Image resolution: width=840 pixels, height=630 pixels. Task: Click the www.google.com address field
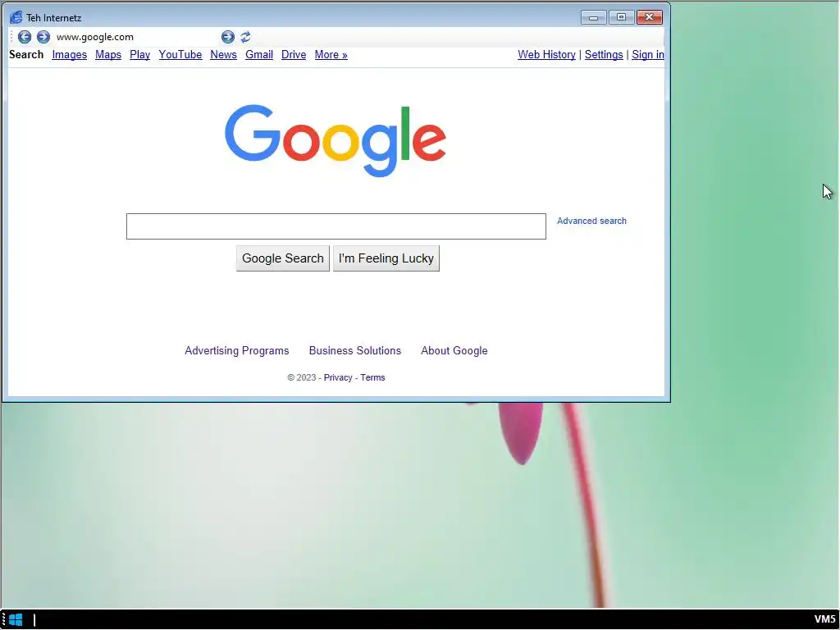[x=137, y=37]
